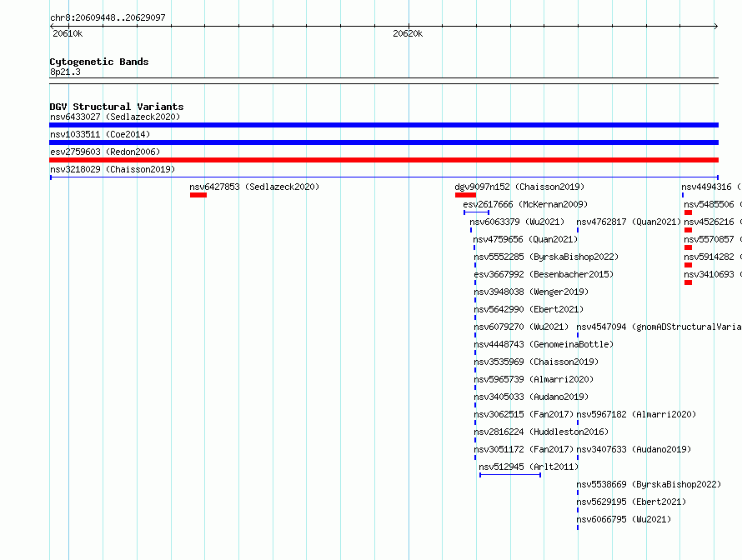742x560 pixels.
Task: Open nsv4547094 gnomAD structural variant
Action: 659,327
